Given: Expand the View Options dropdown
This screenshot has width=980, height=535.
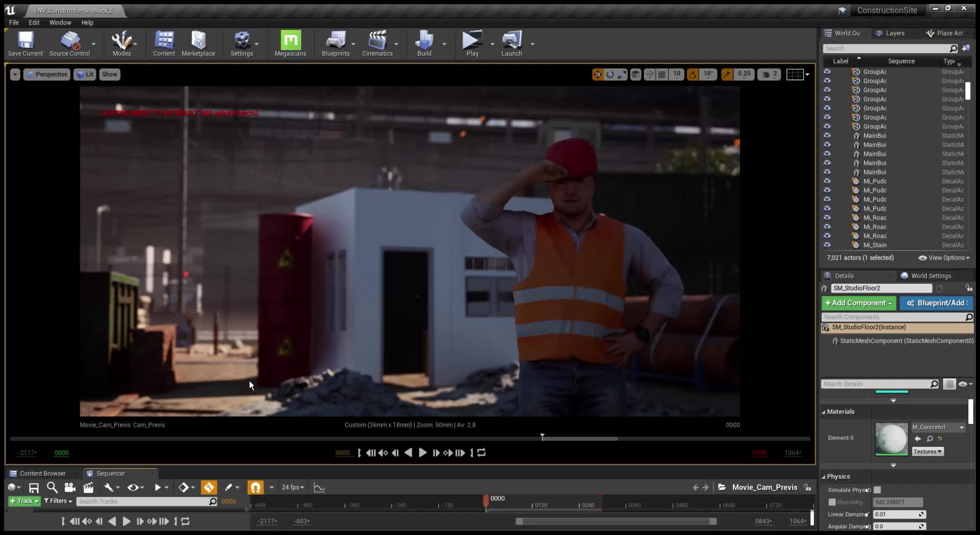Looking at the screenshot, I should coord(944,258).
